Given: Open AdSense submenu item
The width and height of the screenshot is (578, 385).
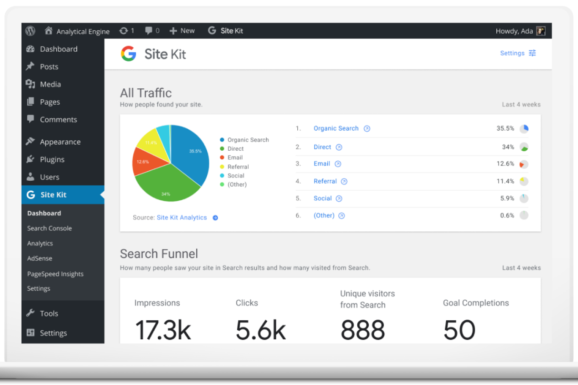Looking at the screenshot, I should [39, 259].
